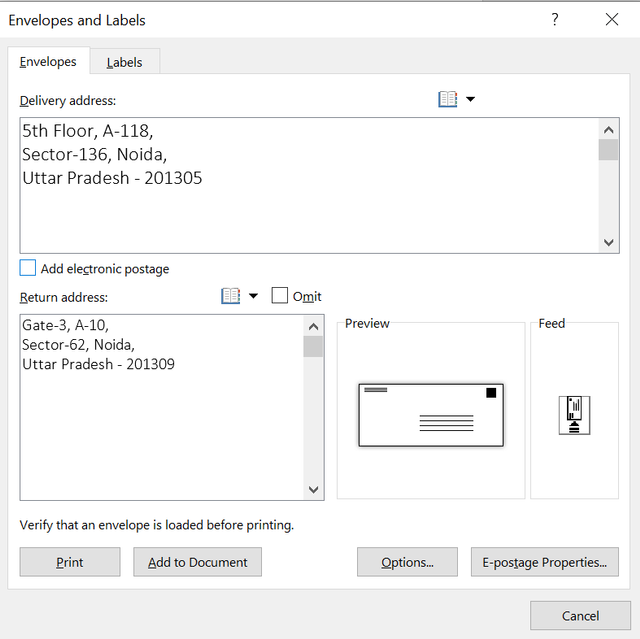Cancel the envelope dialog

click(x=580, y=615)
